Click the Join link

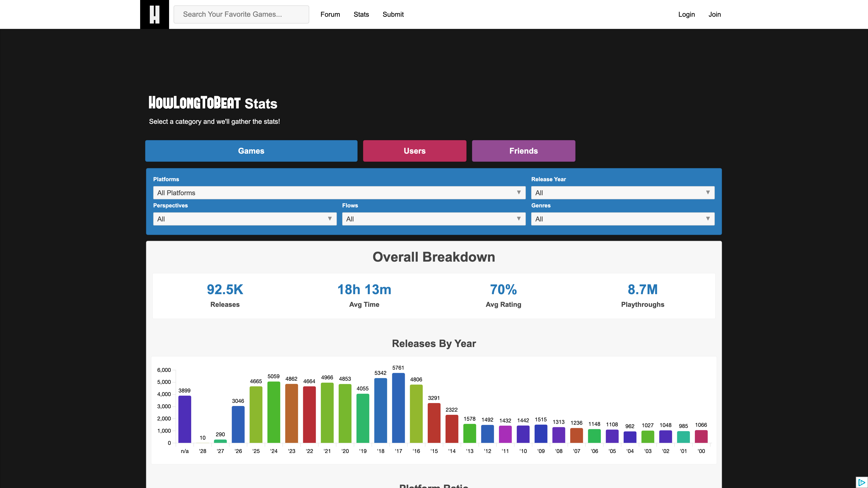(x=714, y=14)
